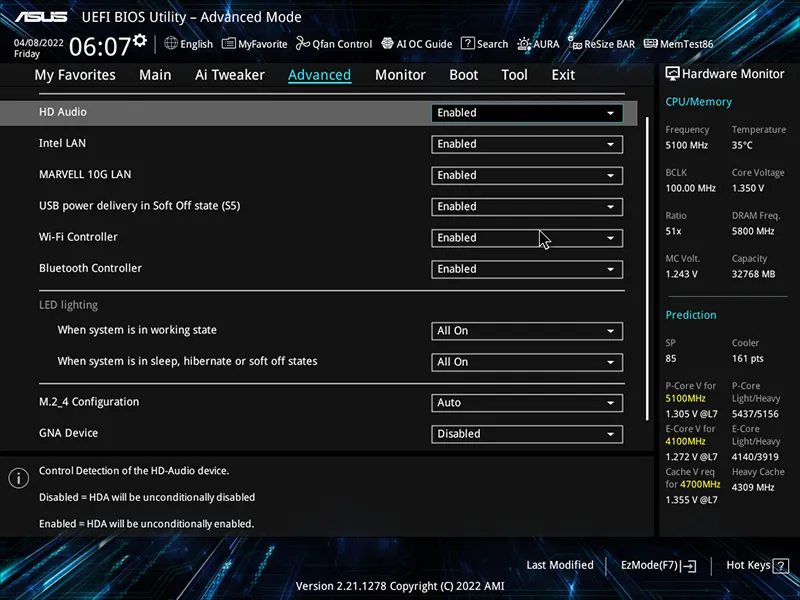Click the Search question mark icon
The image size is (800, 600).
click(467, 43)
